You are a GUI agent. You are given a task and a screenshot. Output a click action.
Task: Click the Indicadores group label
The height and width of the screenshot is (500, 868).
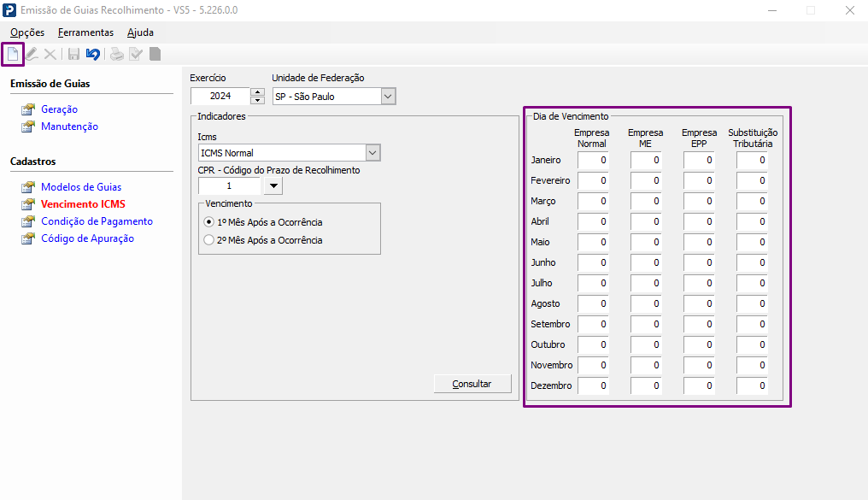click(221, 116)
